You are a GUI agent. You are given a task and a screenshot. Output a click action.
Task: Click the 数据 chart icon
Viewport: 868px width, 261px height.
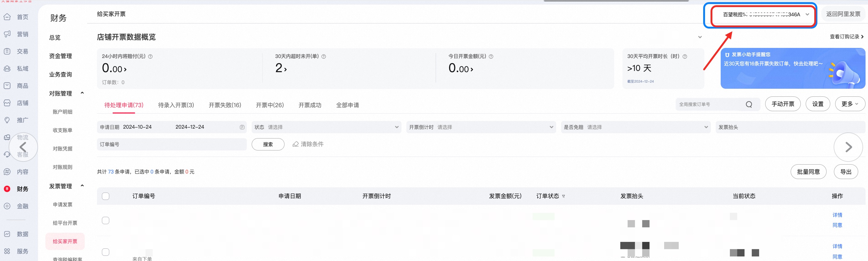tap(7, 234)
